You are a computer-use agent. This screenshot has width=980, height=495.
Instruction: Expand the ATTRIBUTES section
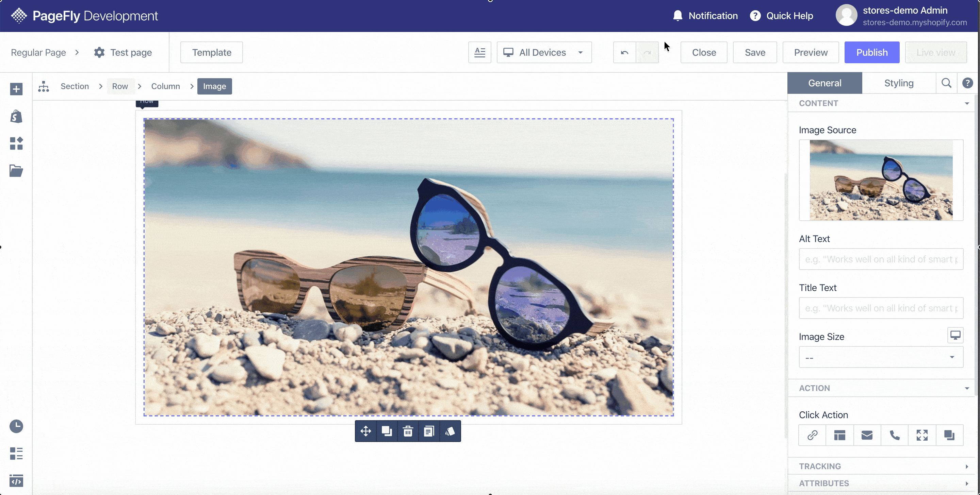click(881, 483)
